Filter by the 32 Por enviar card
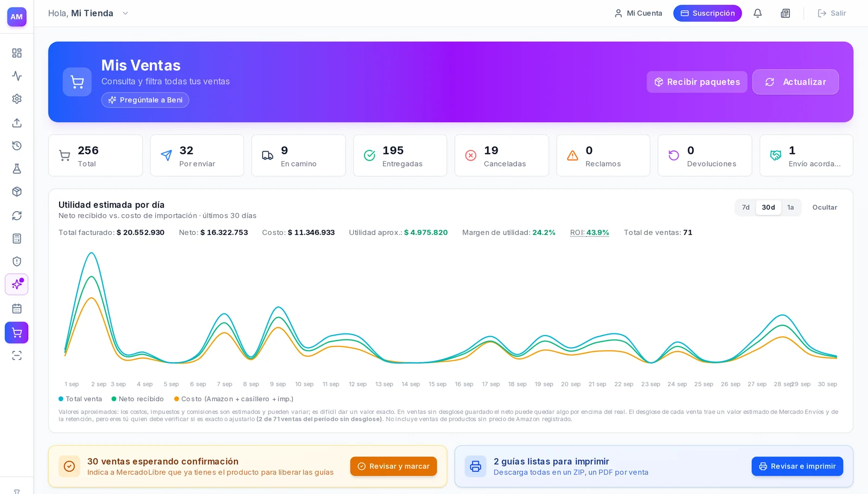The image size is (868, 494). click(x=197, y=156)
